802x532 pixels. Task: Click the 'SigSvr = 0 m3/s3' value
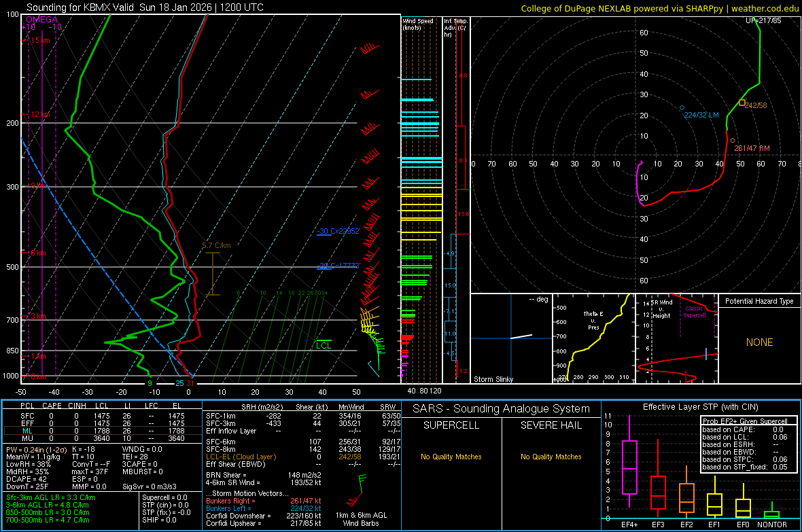tap(150, 486)
